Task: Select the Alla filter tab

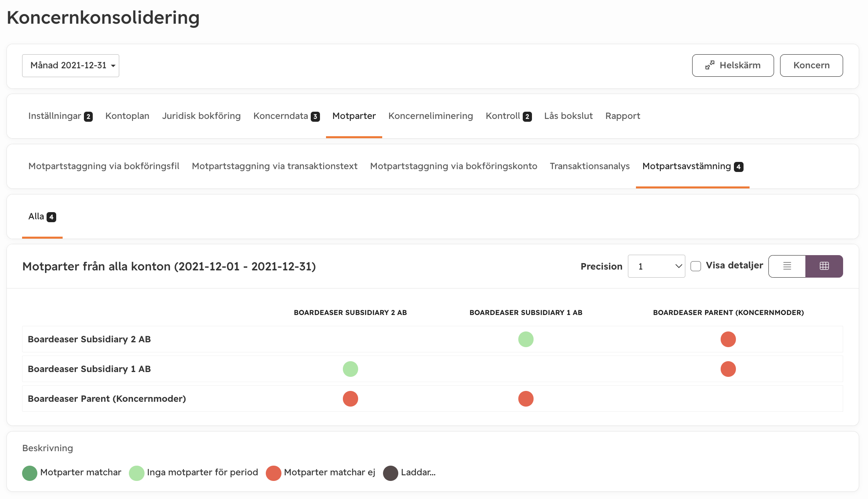Action: coord(42,217)
